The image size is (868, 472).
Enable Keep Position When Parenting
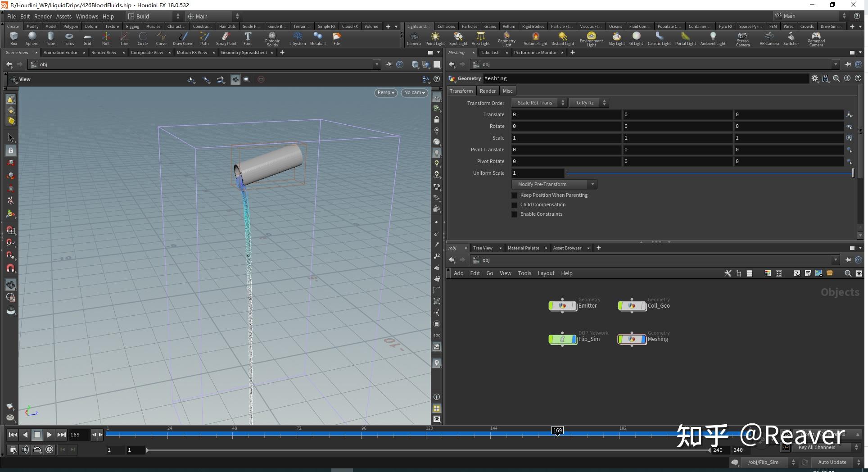pyautogui.click(x=514, y=195)
